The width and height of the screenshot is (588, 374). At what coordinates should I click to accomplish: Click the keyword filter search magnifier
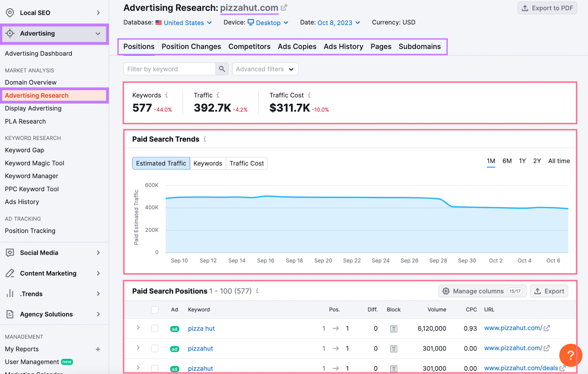tap(222, 69)
